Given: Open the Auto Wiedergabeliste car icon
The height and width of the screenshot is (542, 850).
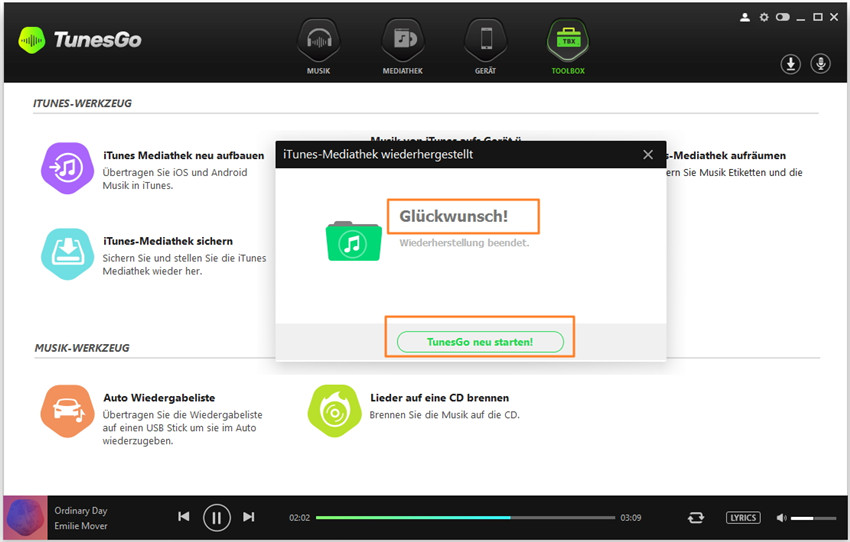Looking at the screenshot, I should pos(67,410).
